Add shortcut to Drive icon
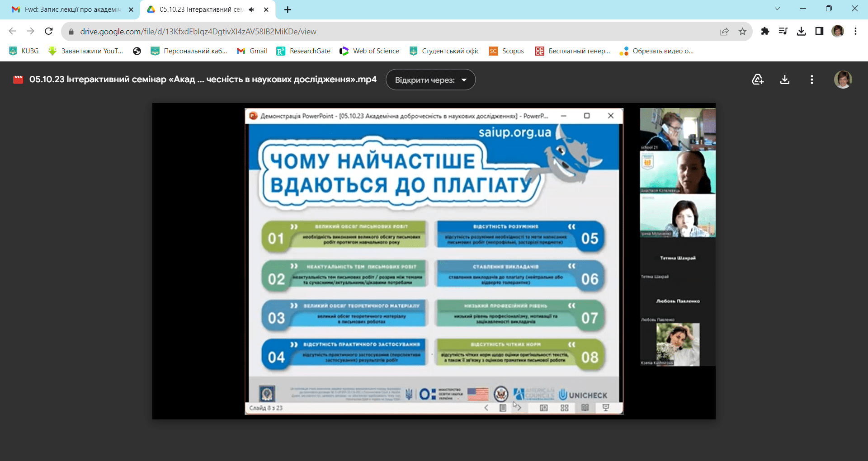This screenshot has width=868, height=461. [x=758, y=80]
